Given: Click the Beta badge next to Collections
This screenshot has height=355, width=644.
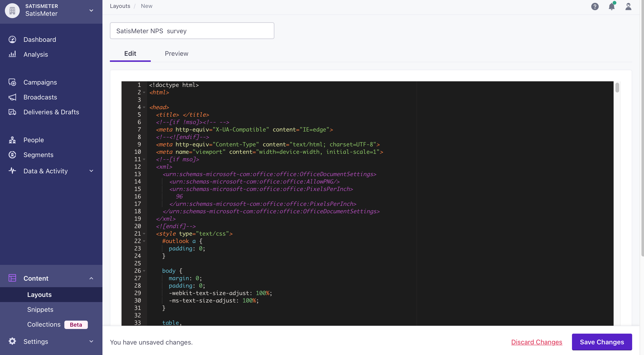Looking at the screenshot, I should click(x=76, y=325).
